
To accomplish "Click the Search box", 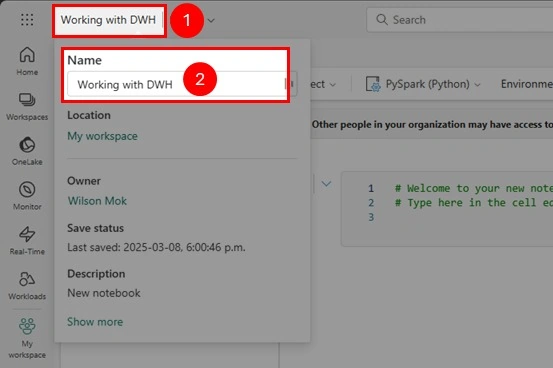I will click(x=460, y=20).
